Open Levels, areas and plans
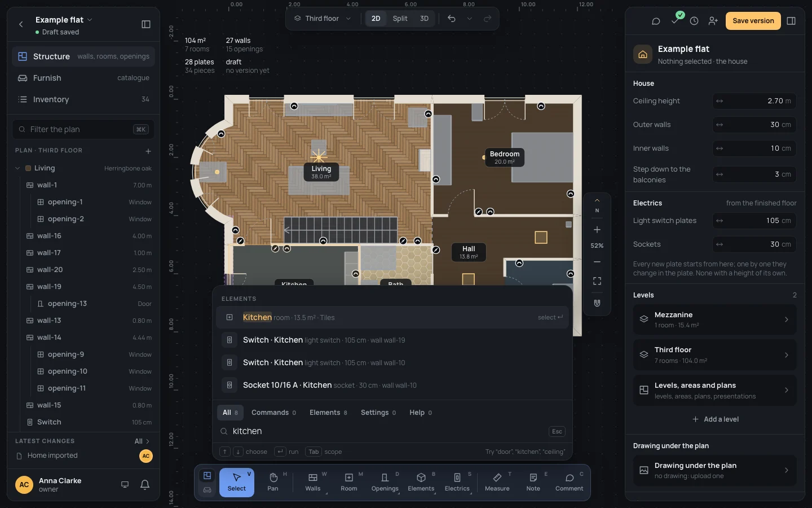 point(714,390)
